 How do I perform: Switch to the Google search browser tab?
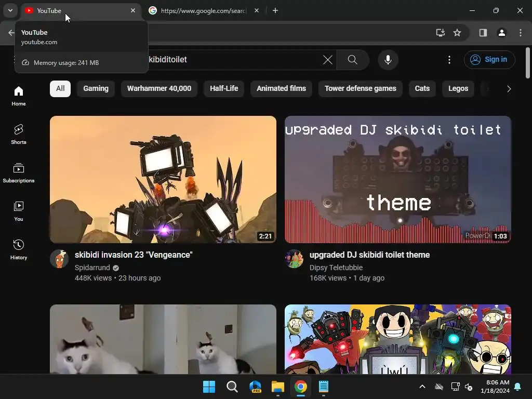[204, 11]
